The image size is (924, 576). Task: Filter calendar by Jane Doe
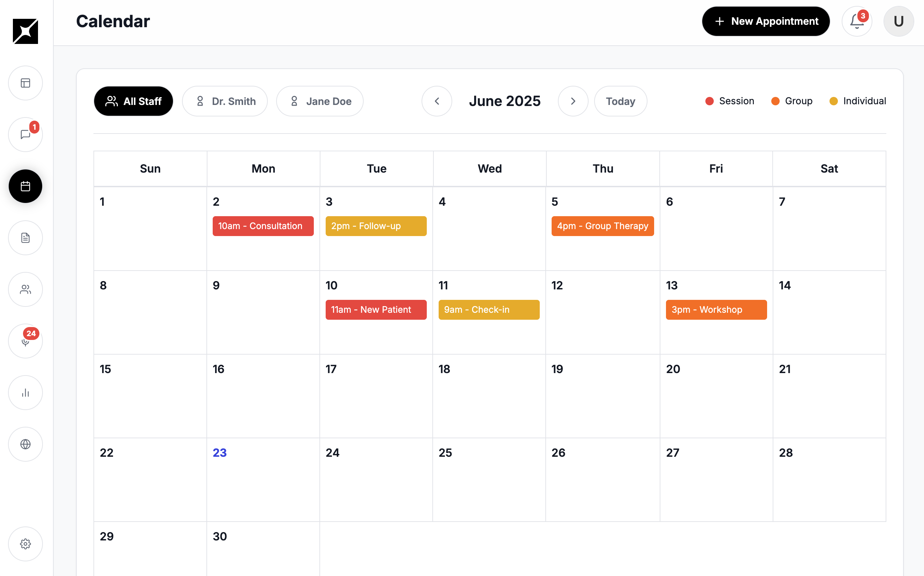click(x=319, y=101)
